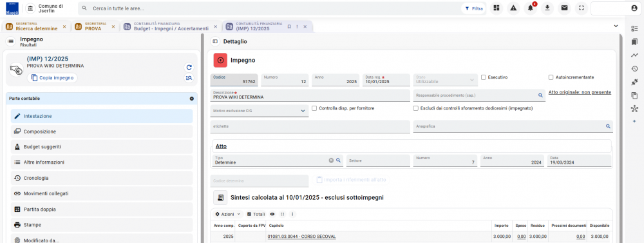Check the Autoincrementante checkbox
Screen dimensions: 644x243
tap(551, 77)
